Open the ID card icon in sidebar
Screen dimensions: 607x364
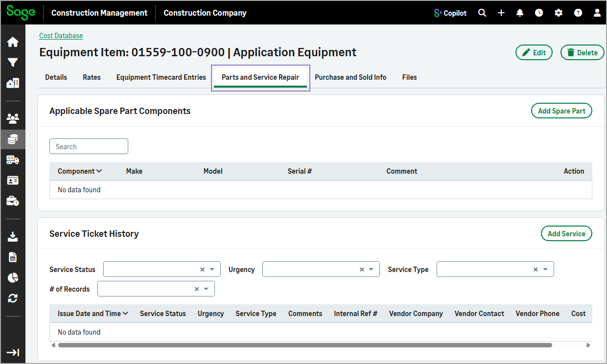coord(13,181)
